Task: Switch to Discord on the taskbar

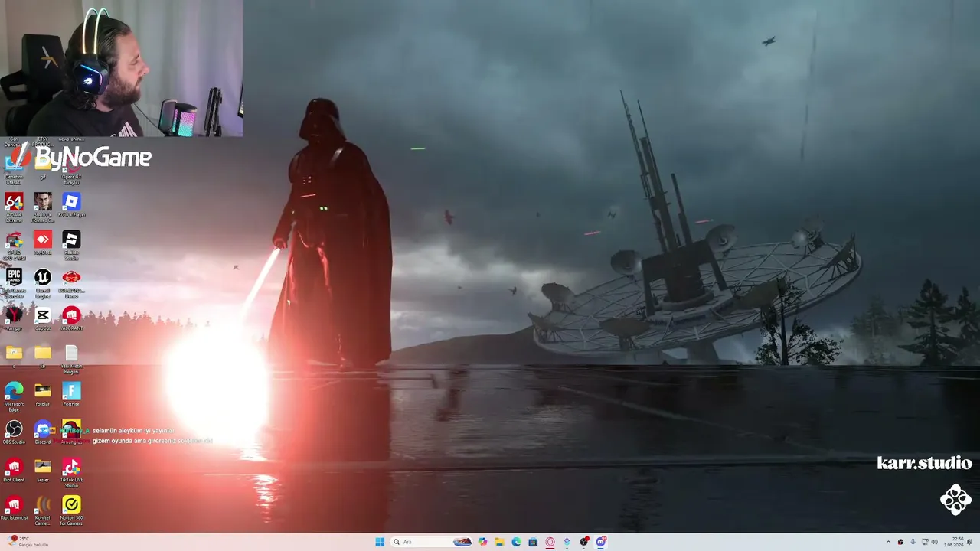Action: point(601,542)
